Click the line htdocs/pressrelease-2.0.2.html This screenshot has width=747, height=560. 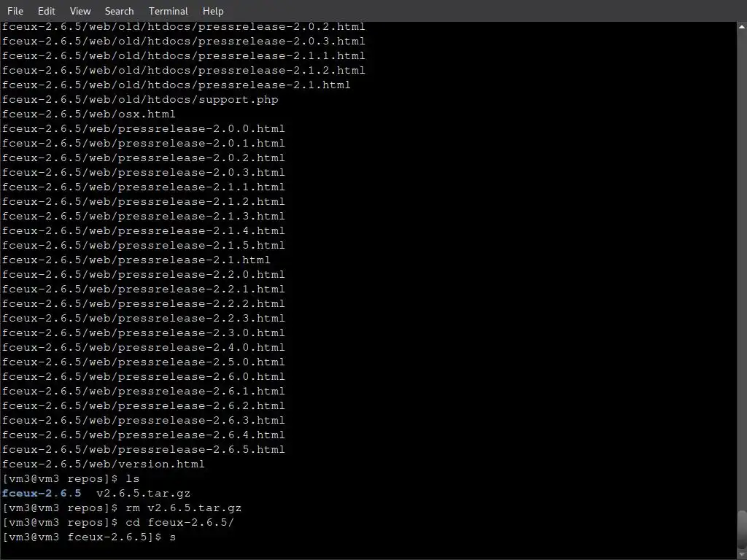coord(183,27)
